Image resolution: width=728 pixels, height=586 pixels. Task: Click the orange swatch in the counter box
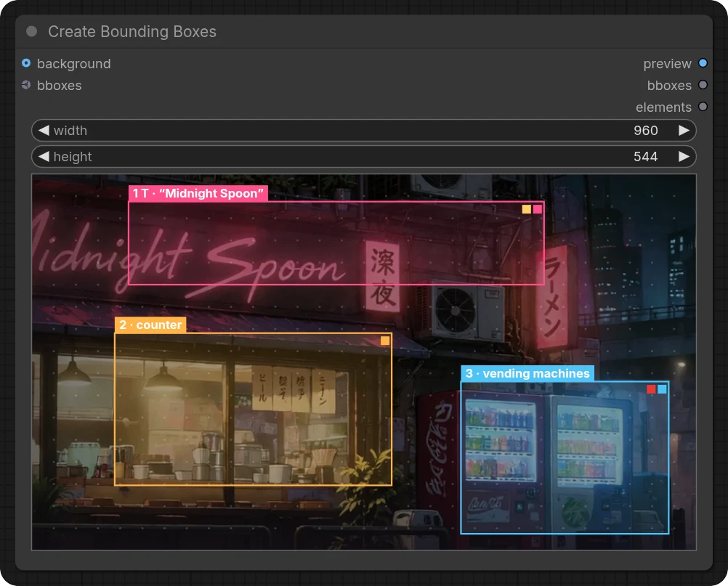click(385, 341)
